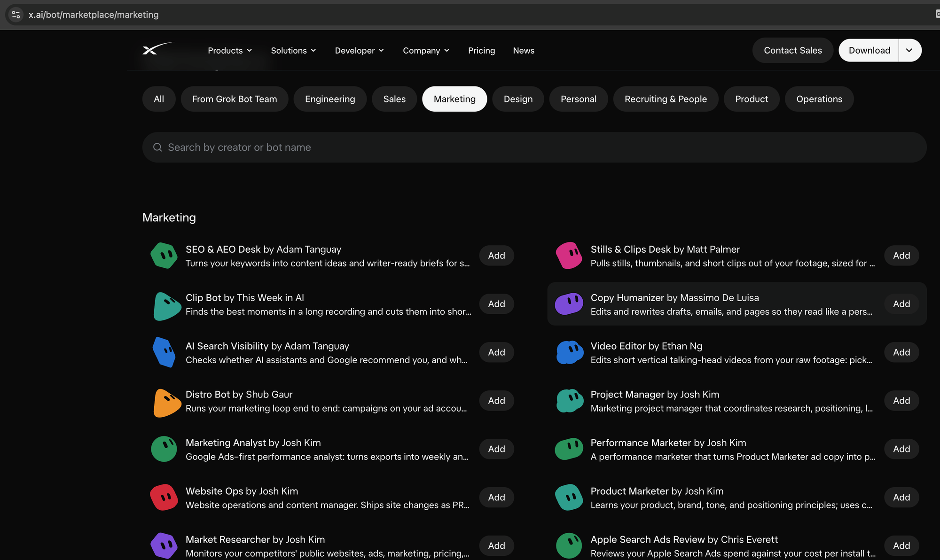The image size is (940, 560).
Task: Open the Developer dropdown menu
Action: point(359,50)
